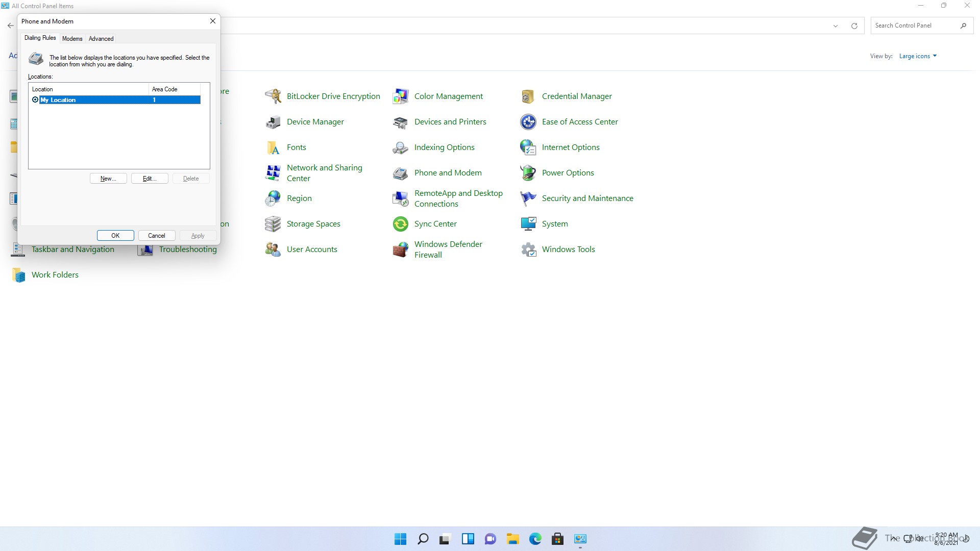Select the My Location radio button
This screenshot has width=980, height=551.
coord(35,100)
